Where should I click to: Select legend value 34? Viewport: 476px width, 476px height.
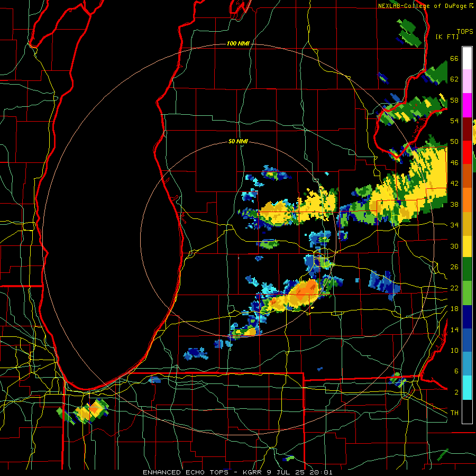[454, 225]
